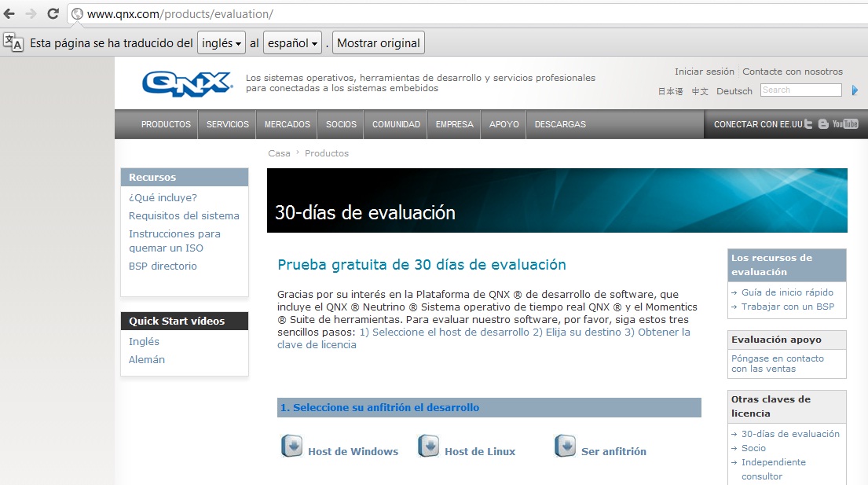Click the browser back navigation arrow
868x485 pixels.
point(9,13)
